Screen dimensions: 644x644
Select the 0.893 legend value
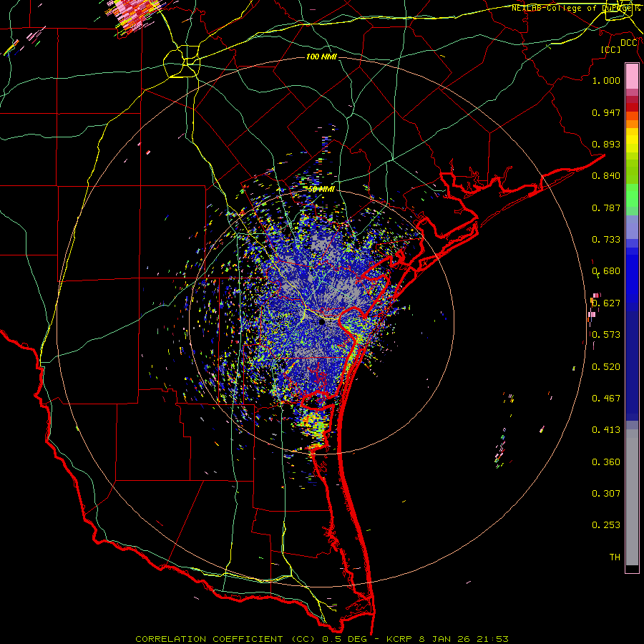(606, 144)
